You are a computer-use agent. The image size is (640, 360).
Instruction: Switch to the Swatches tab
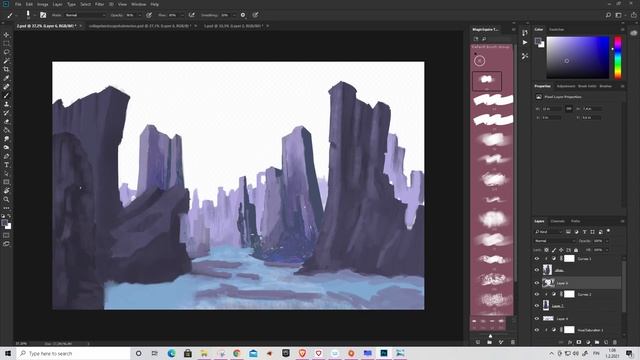(x=556, y=29)
